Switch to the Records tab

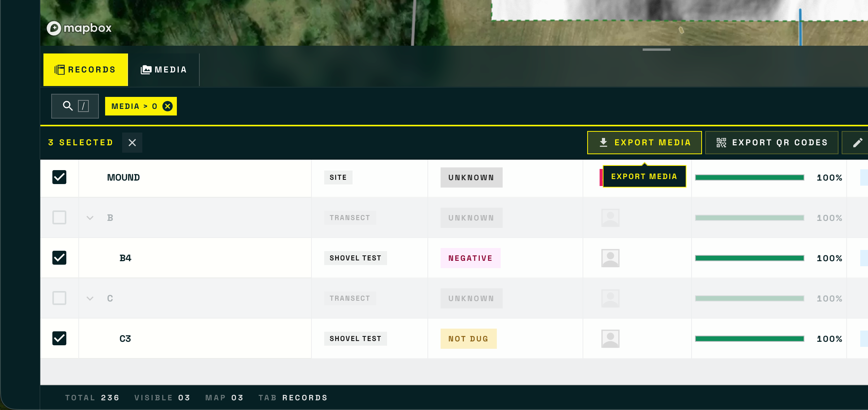point(86,70)
